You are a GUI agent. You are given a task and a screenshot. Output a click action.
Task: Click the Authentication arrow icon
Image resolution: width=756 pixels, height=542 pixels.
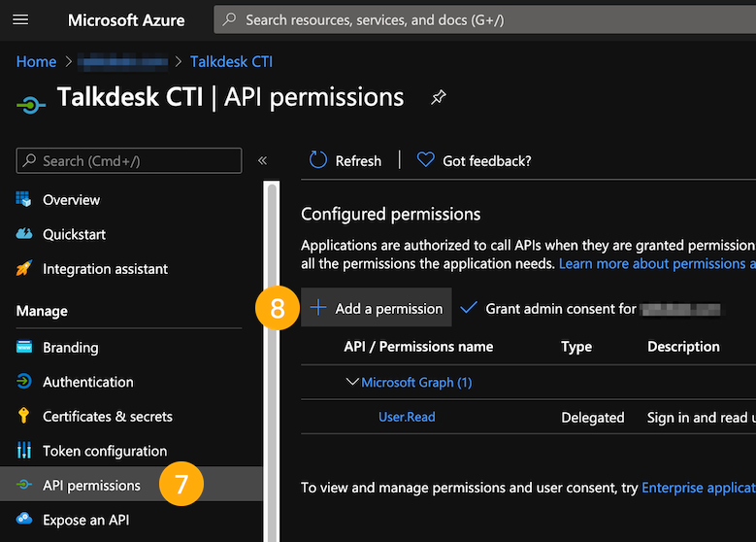click(x=24, y=382)
